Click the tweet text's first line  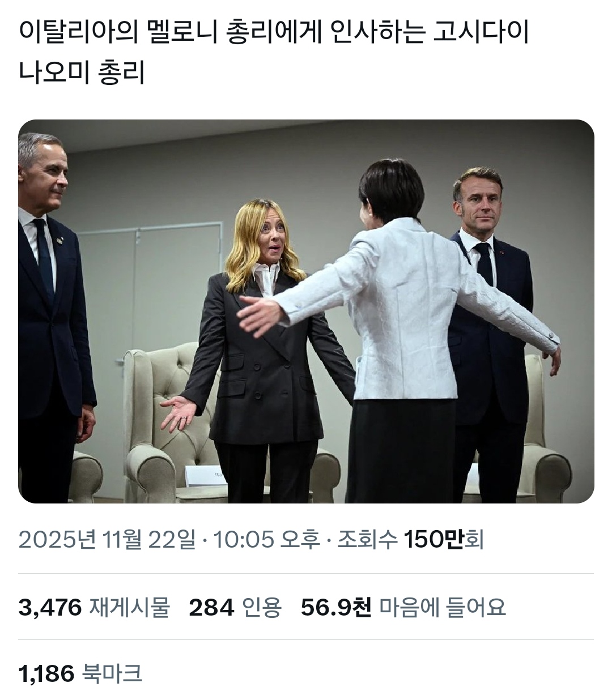(x=274, y=33)
